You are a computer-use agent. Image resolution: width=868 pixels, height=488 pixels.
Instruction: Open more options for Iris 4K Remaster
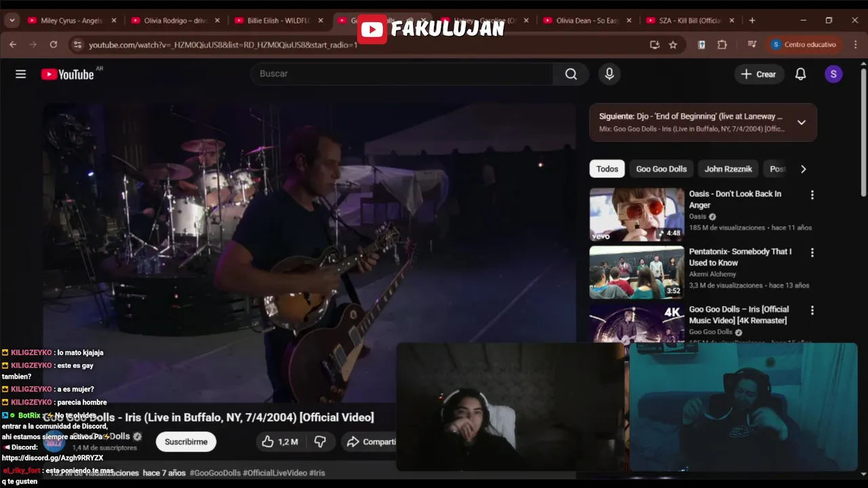[x=812, y=310]
